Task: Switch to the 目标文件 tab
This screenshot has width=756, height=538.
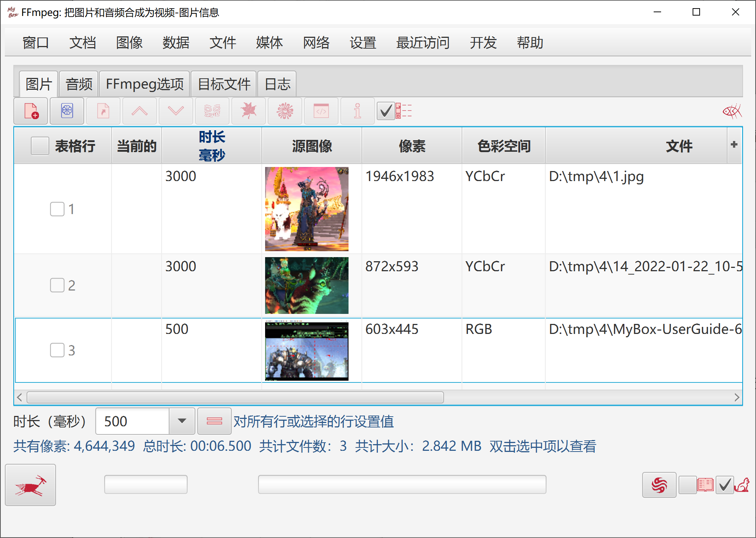Action: (224, 84)
